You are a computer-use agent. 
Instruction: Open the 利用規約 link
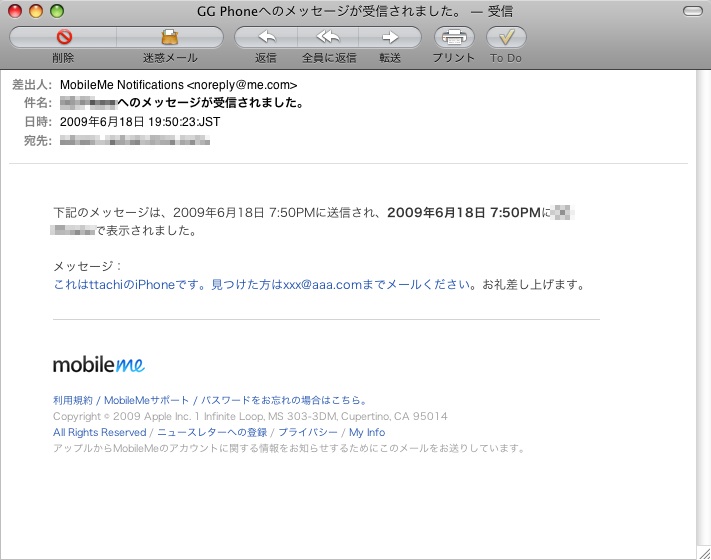pos(73,400)
